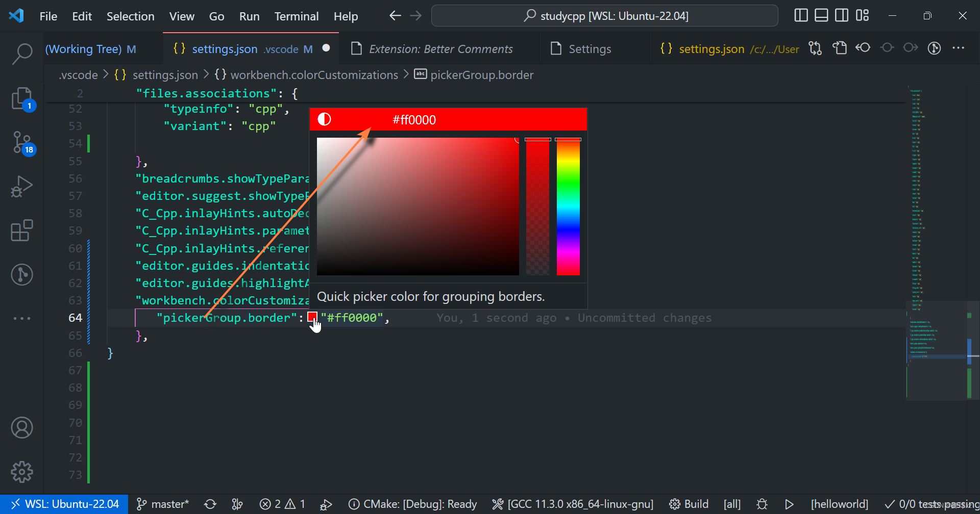Image resolution: width=980 pixels, height=514 pixels.
Task: Open the Search view in activity bar
Action: pos(22,53)
